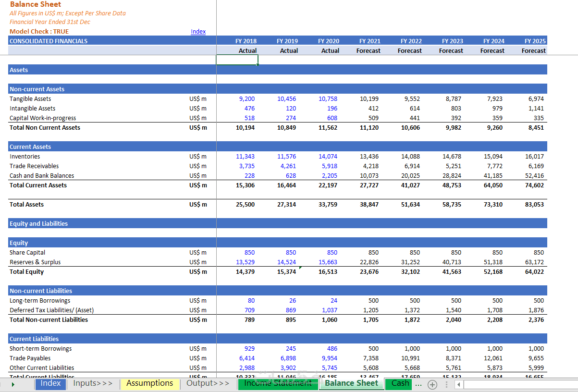Select Other Current Liabilities value 5,999
The width and height of the screenshot is (578, 392).
coord(536,368)
